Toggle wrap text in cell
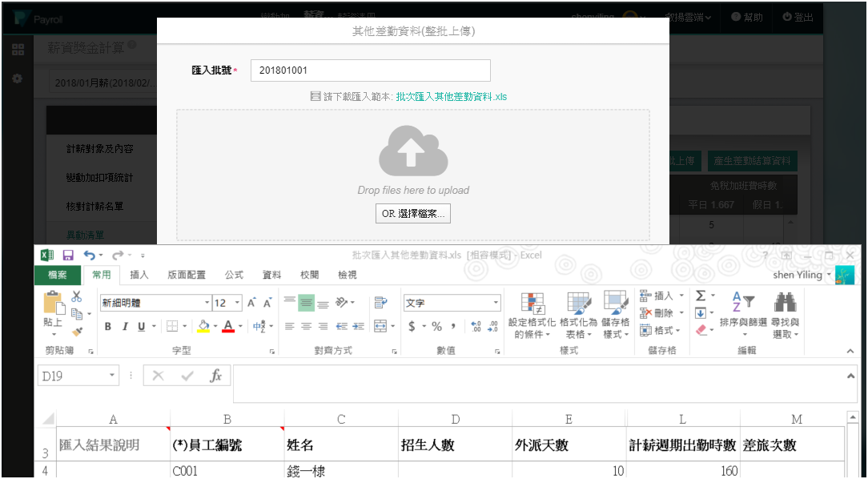Screen dimensions: 868x479 (380, 303)
